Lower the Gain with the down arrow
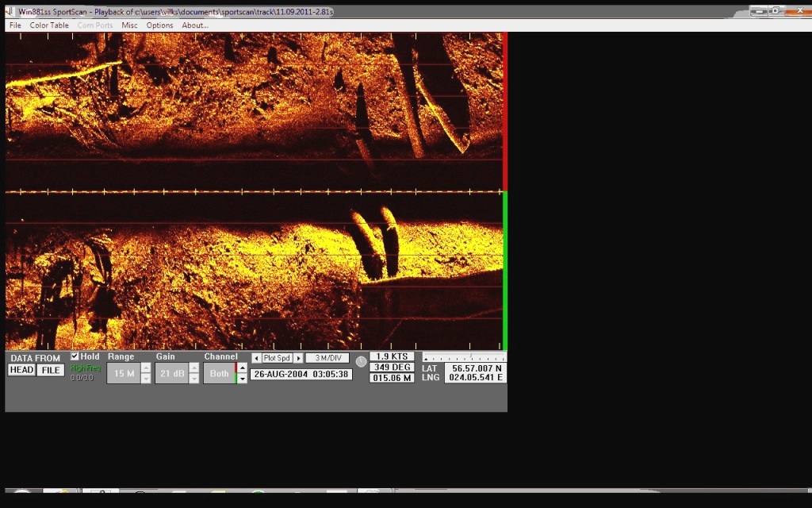The image size is (812, 508). [194, 379]
